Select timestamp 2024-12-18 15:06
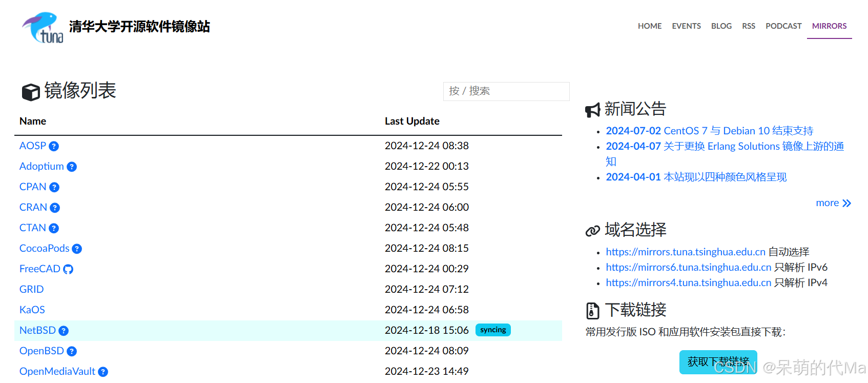This screenshot has height=383, width=868. 427,330
